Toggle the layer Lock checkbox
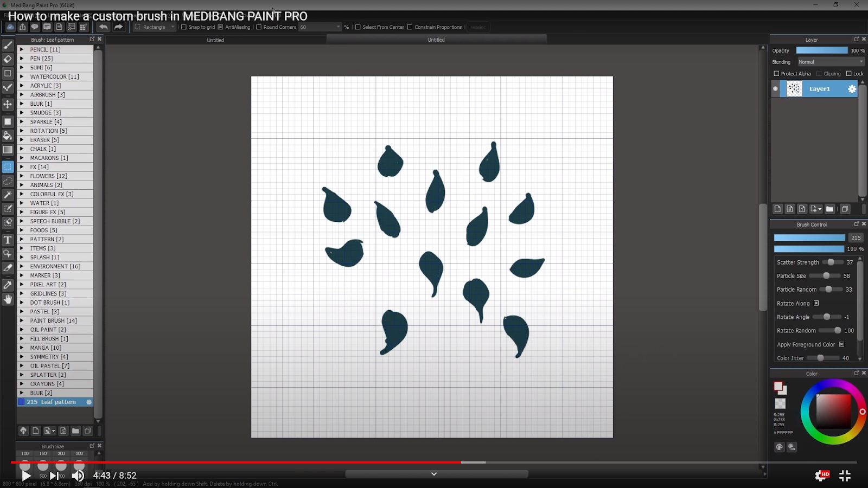Image resolution: width=868 pixels, height=488 pixels. click(x=849, y=74)
